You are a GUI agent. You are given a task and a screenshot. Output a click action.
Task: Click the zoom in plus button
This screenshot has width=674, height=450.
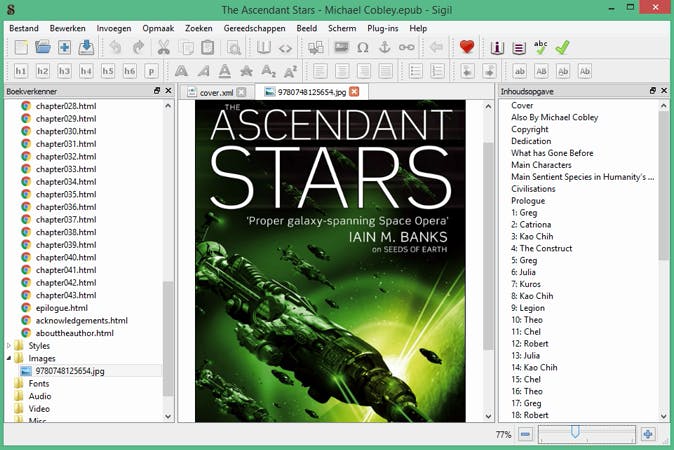648,434
